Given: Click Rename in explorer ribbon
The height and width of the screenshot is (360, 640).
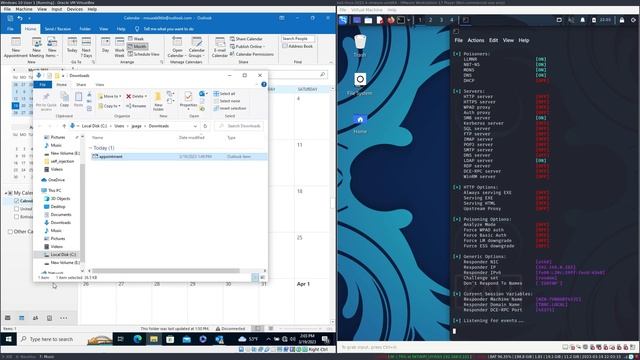Looking at the screenshot, I should 136,106.
